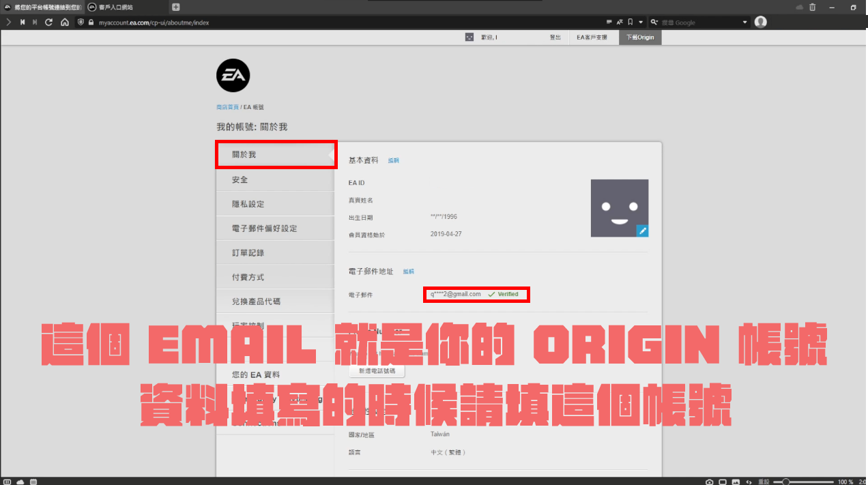868x485 pixels.
Task: Click the 真實姓名 label
Action: coord(361,201)
